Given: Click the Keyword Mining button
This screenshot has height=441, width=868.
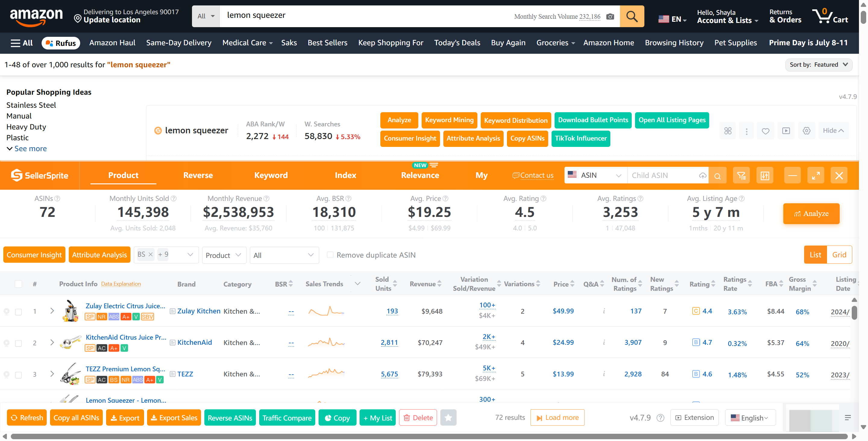Looking at the screenshot, I should coord(449,120).
